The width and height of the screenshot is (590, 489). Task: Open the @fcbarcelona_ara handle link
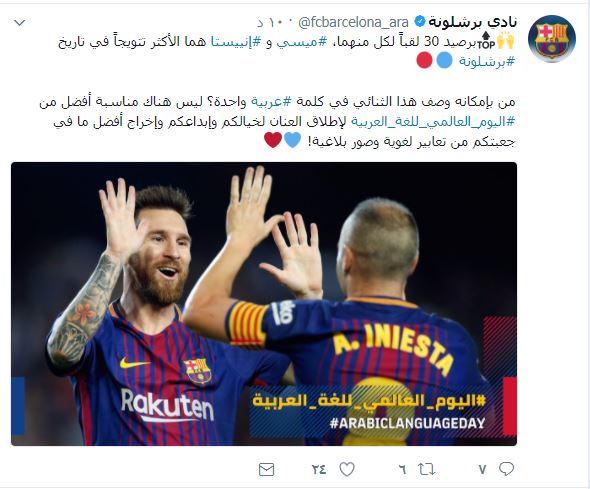coord(353,23)
